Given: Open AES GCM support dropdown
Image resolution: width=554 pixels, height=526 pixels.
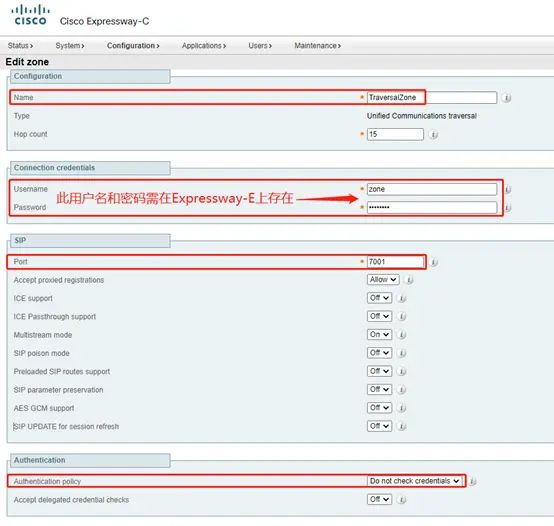Looking at the screenshot, I should click(x=379, y=408).
